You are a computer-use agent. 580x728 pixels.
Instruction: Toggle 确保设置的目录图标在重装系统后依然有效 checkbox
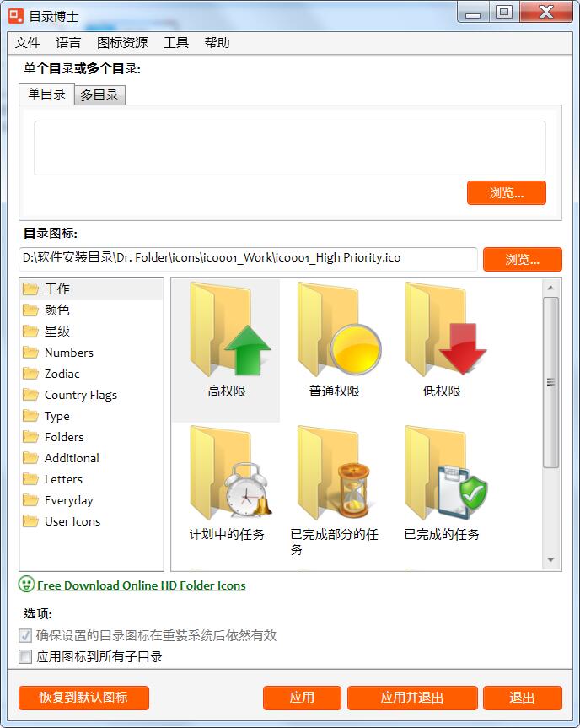pos(25,635)
